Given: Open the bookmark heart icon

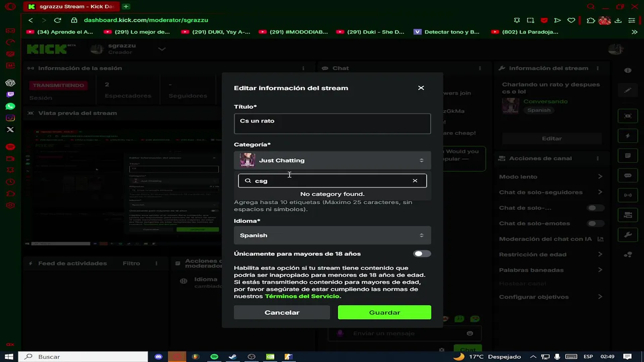Looking at the screenshot, I should [x=571, y=20].
